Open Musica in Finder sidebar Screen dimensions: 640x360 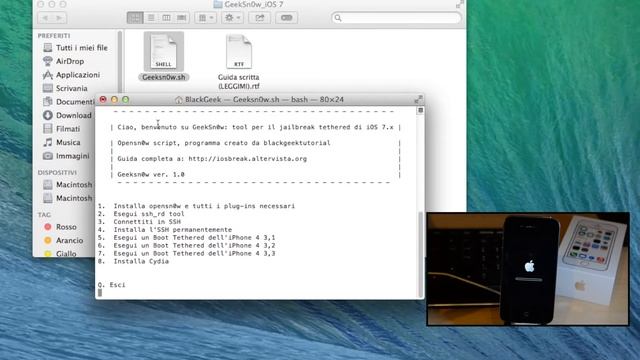tap(61, 142)
